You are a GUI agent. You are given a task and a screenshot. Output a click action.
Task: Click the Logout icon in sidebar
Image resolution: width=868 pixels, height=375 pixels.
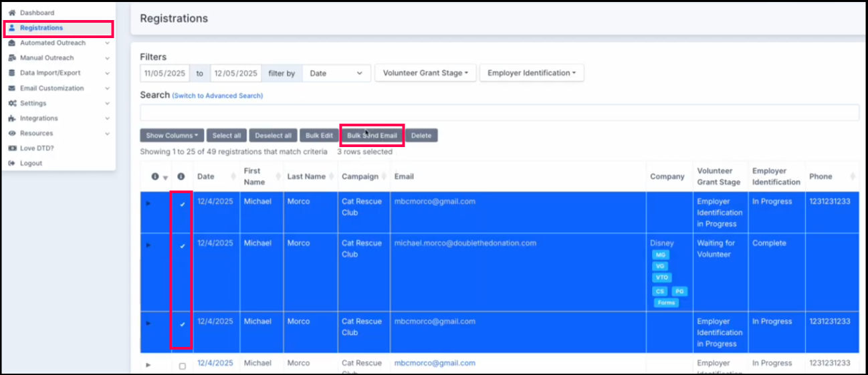coord(12,164)
